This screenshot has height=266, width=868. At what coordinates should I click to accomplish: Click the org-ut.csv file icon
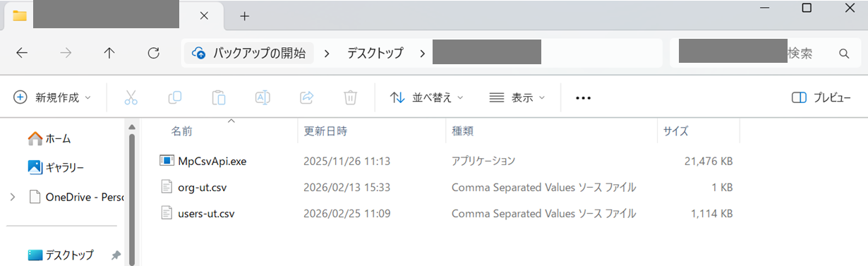pos(167,187)
